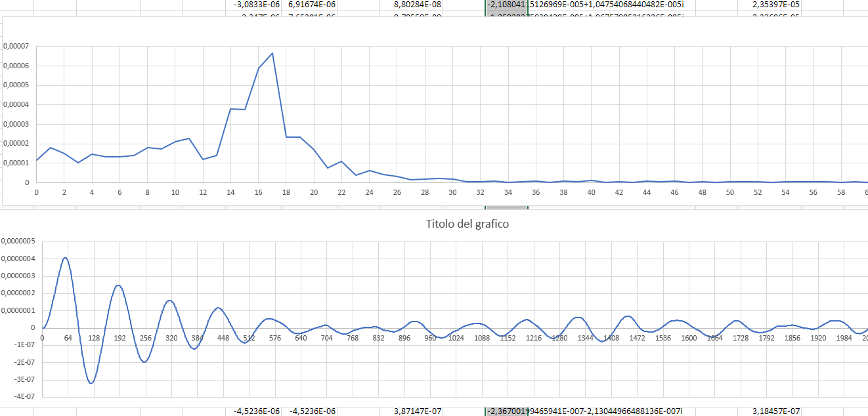This screenshot has width=868, height=416.
Task: Click upper chart y-axis label 0,00002
Action: pos(16,144)
